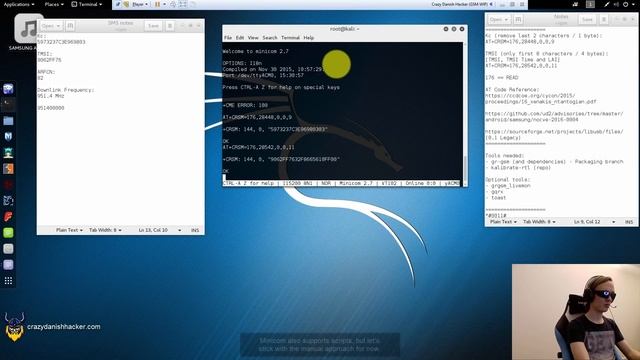Click Save in SMS notes editor

coord(153,26)
